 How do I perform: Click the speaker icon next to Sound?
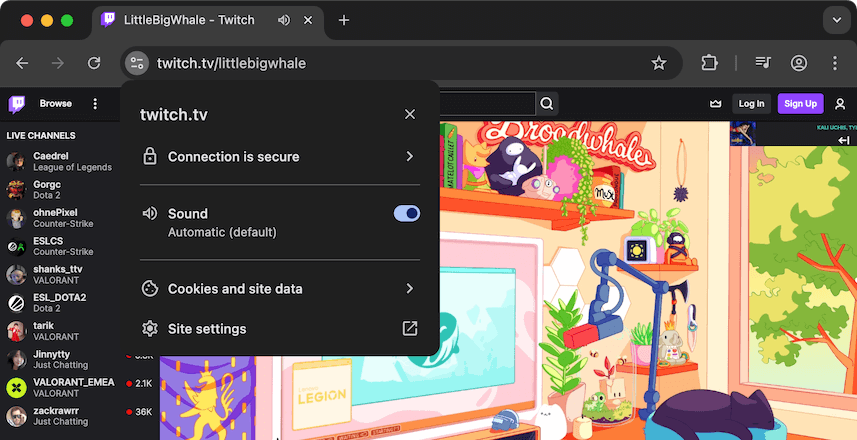pos(149,213)
